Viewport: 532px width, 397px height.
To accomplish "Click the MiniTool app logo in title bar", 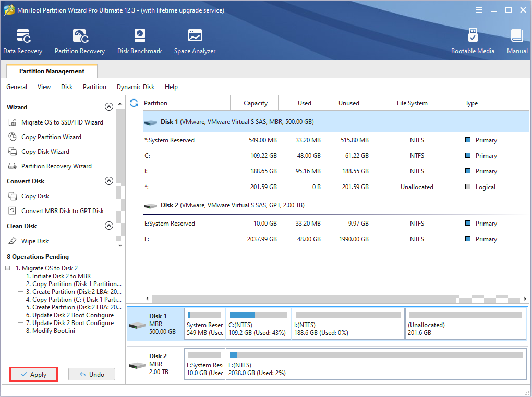I will click(x=9, y=10).
